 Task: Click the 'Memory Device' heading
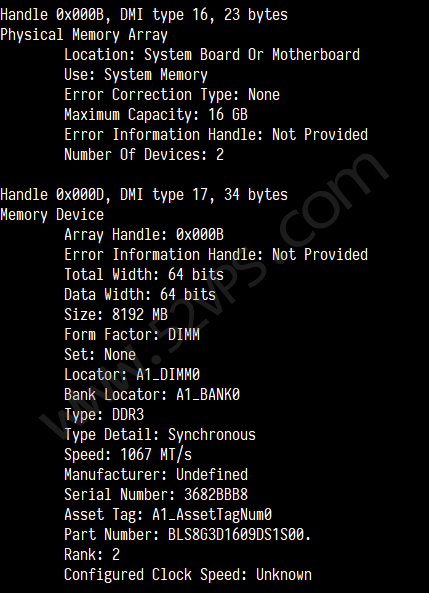pyautogui.click(x=52, y=215)
